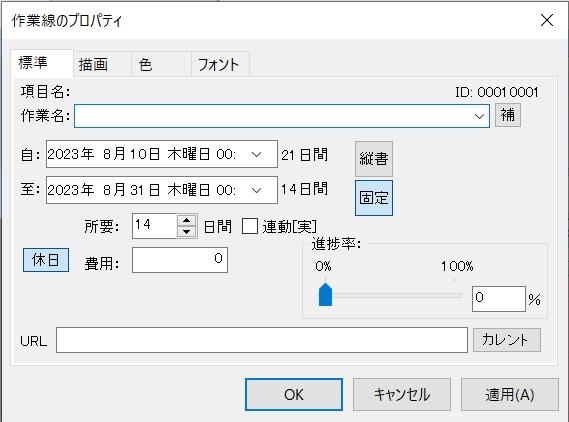
Task: Click the 項目名 label
Action: 45,92
